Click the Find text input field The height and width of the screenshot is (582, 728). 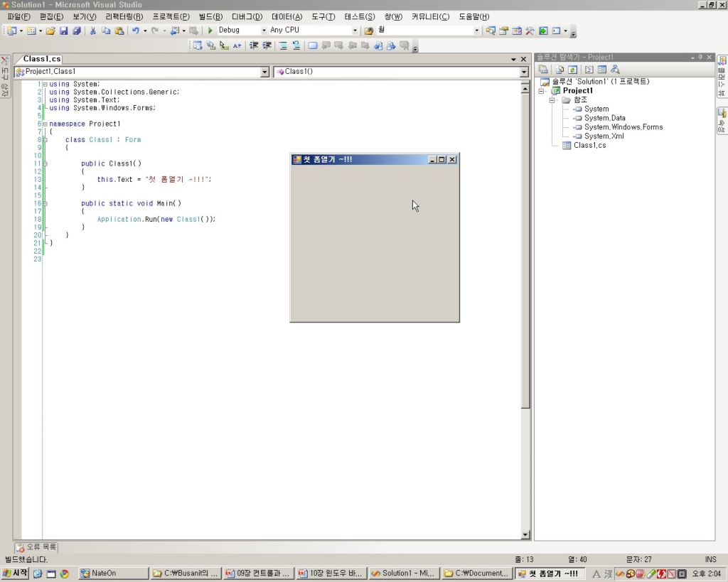click(x=425, y=31)
